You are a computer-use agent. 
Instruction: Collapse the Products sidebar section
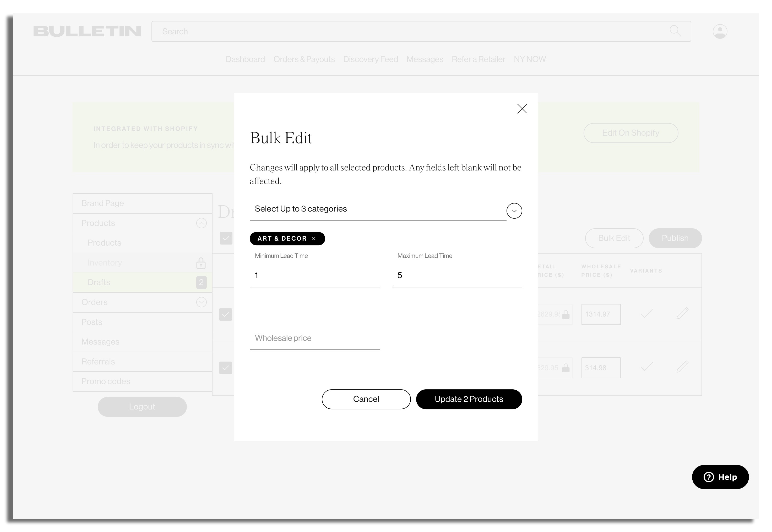(x=201, y=223)
